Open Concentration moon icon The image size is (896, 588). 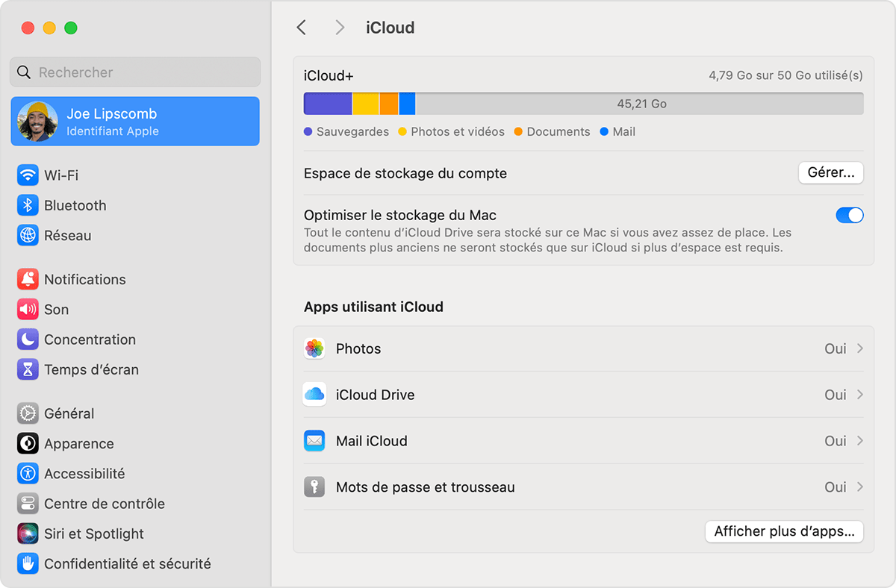[x=28, y=340]
